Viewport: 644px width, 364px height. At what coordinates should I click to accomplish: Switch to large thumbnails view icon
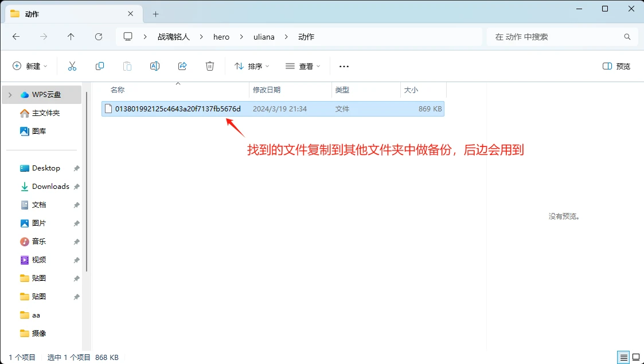pos(636,357)
